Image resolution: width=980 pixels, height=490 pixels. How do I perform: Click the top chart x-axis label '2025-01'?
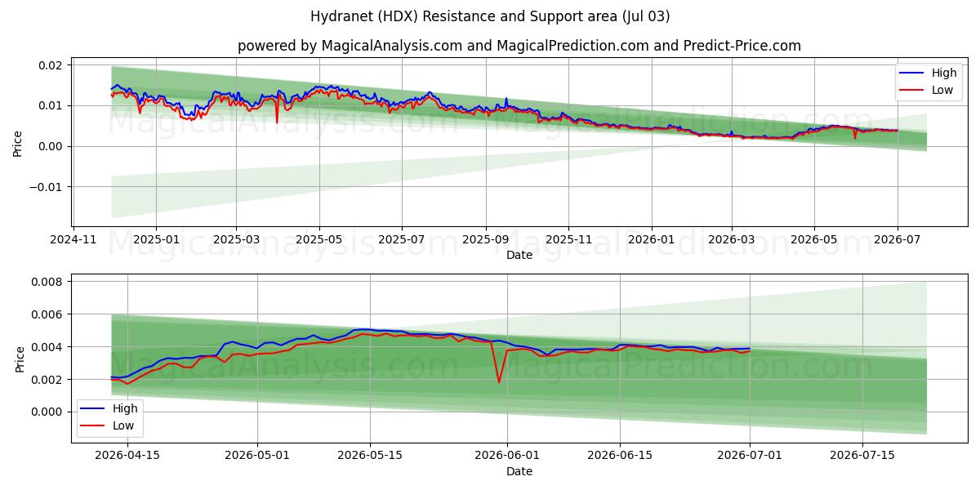click(155, 240)
